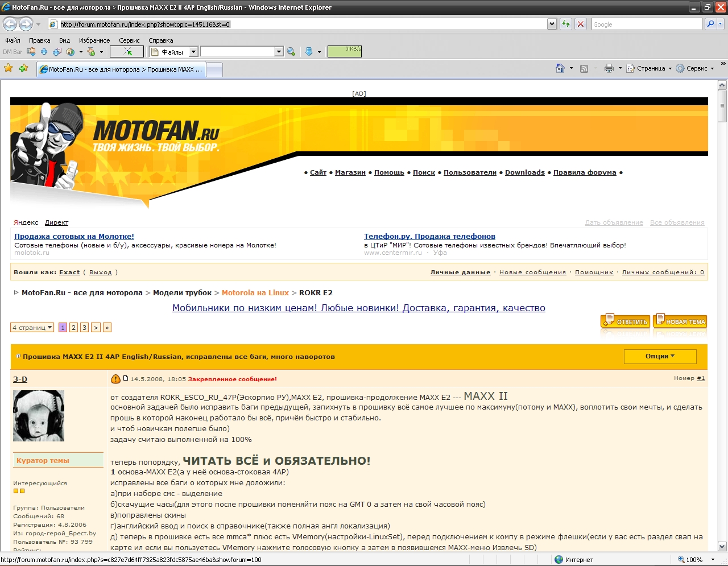The image size is (728, 566).
Task: Click the copy windows icon in DM Bar
Action: (x=57, y=52)
